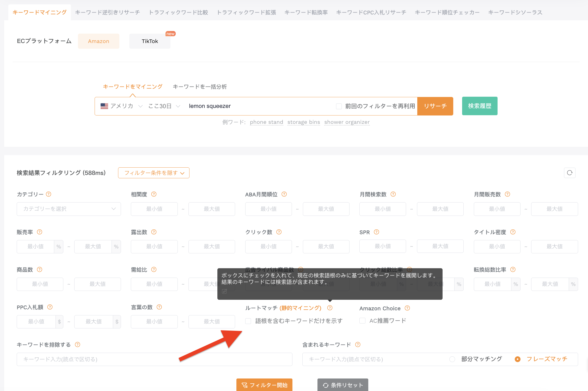Click the orange リサーチ button
Image resolution: width=588 pixels, height=391 pixels.
tap(435, 106)
